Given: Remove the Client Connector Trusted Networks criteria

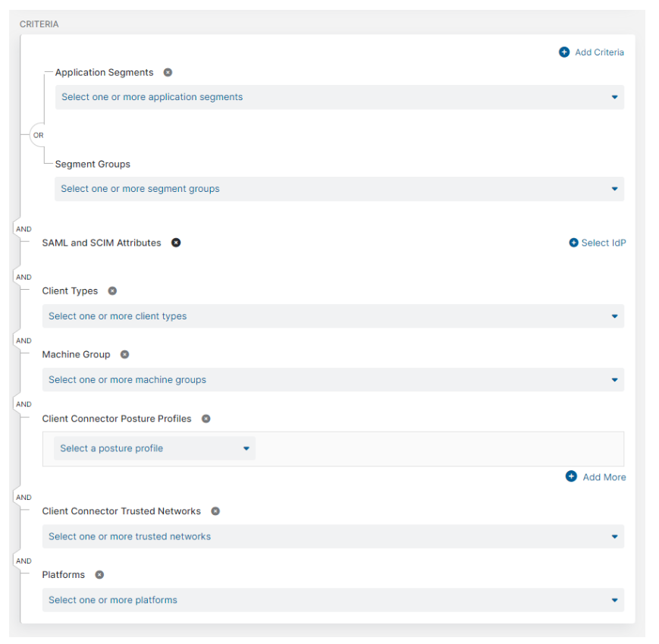Looking at the screenshot, I should (x=215, y=511).
